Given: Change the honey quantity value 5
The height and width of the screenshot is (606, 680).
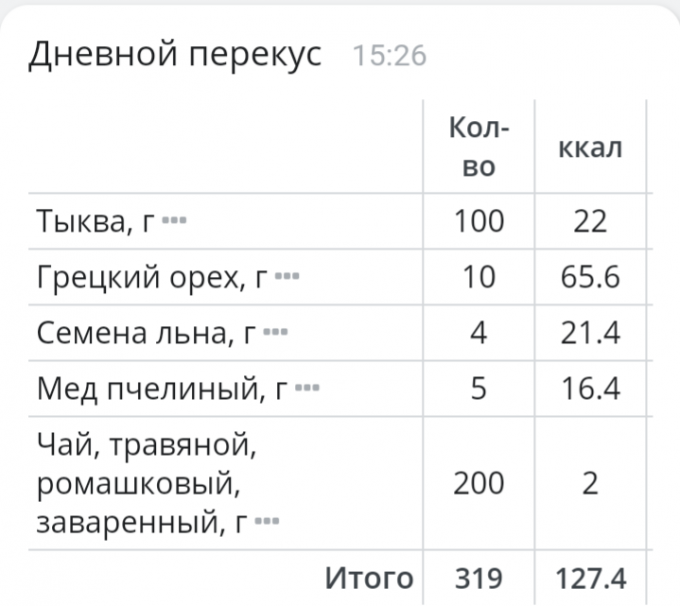Looking at the screenshot, I should point(479,388).
